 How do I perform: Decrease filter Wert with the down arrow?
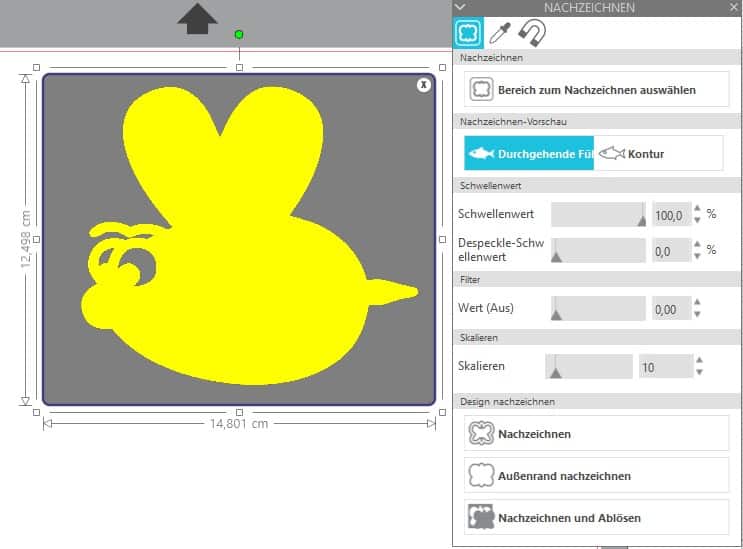(x=697, y=314)
